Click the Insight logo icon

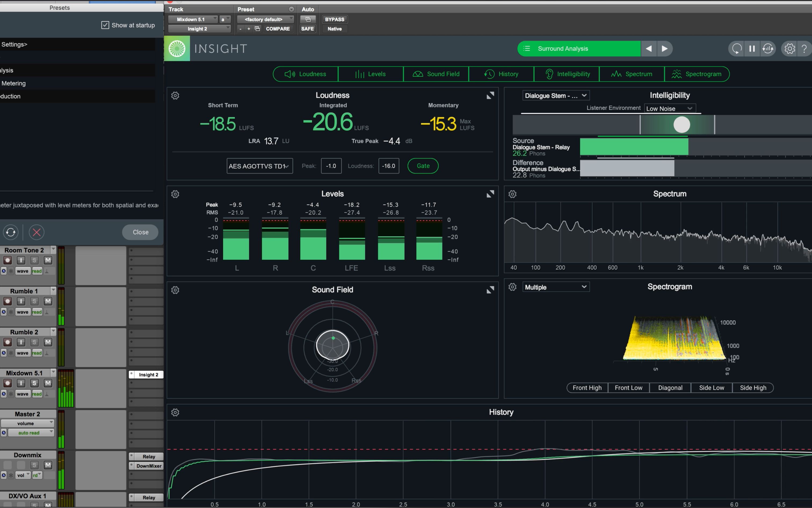[x=177, y=49]
